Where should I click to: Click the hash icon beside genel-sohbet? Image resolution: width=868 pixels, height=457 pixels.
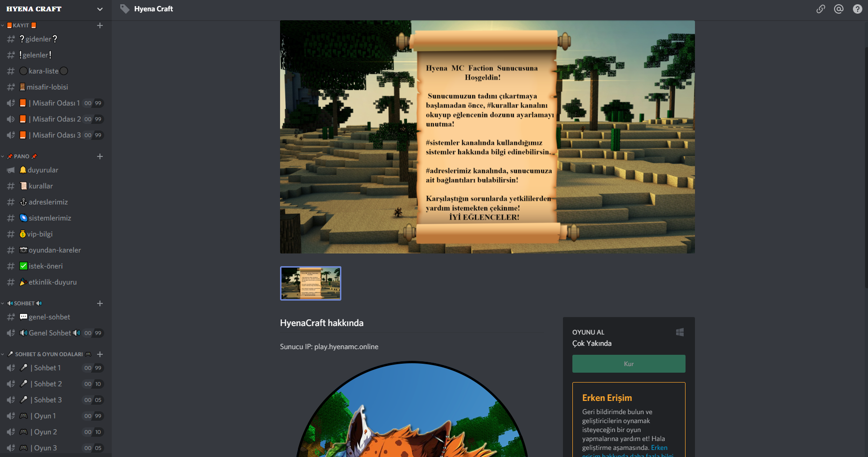click(11, 317)
